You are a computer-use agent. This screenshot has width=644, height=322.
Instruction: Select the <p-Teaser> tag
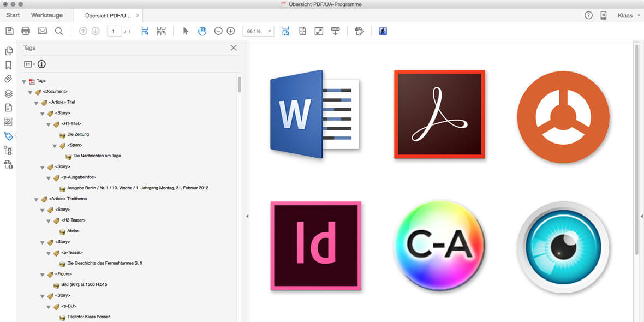[x=72, y=253]
